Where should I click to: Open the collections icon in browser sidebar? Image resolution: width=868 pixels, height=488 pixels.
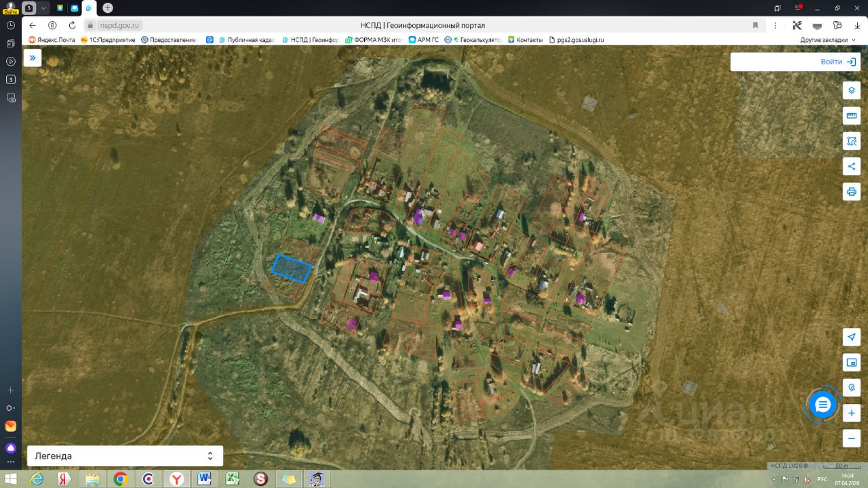pos(11,43)
